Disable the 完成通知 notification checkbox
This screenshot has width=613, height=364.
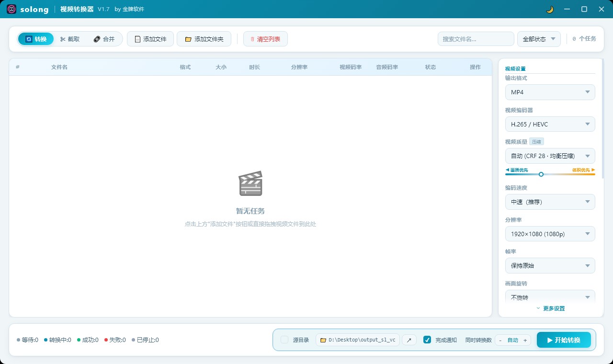427,340
